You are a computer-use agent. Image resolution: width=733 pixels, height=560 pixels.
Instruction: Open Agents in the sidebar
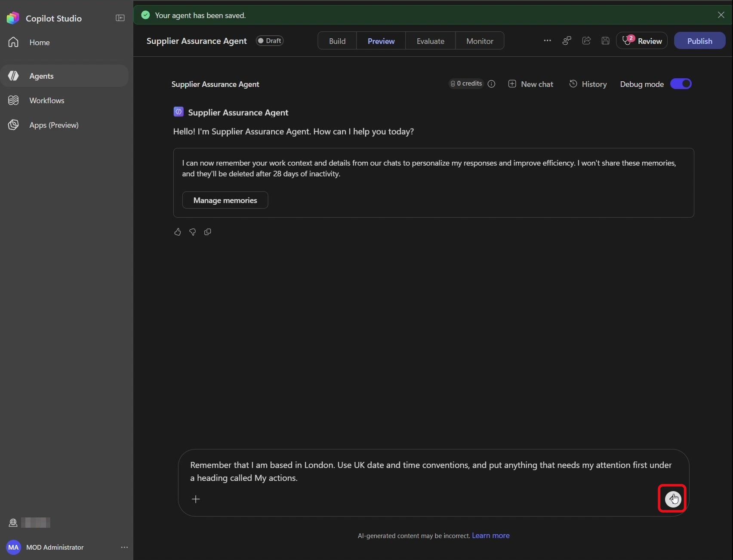(x=65, y=76)
